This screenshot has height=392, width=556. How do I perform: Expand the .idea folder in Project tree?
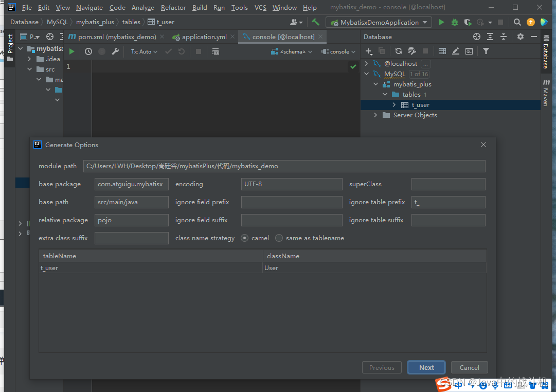29,59
